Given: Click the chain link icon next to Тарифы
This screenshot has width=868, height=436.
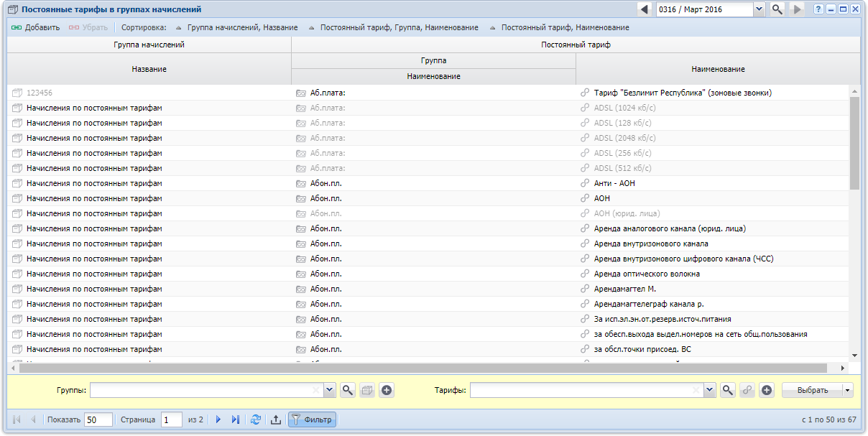Looking at the screenshot, I should point(747,390).
